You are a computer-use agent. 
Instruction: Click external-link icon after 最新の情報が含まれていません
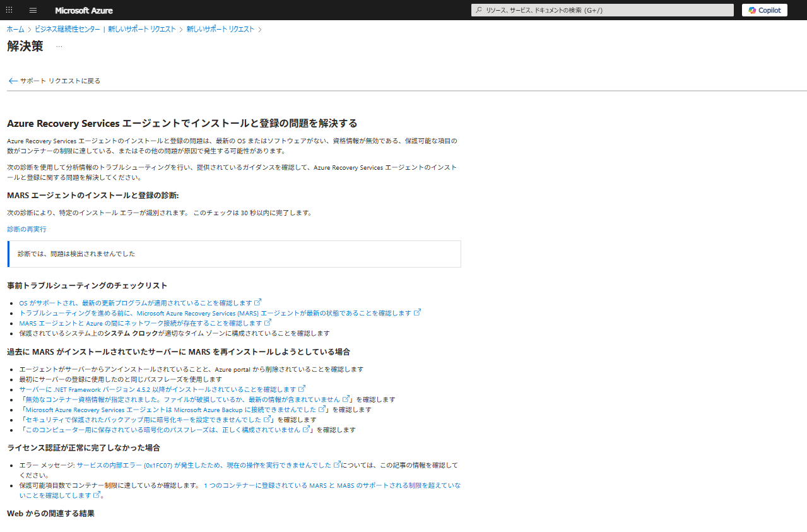(x=346, y=399)
